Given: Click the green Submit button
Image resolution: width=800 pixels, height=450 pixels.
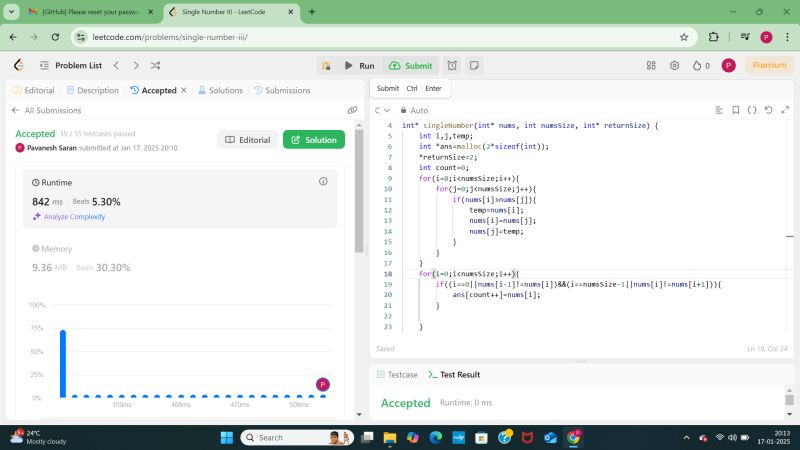Looking at the screenshot, I should [410, 65].
